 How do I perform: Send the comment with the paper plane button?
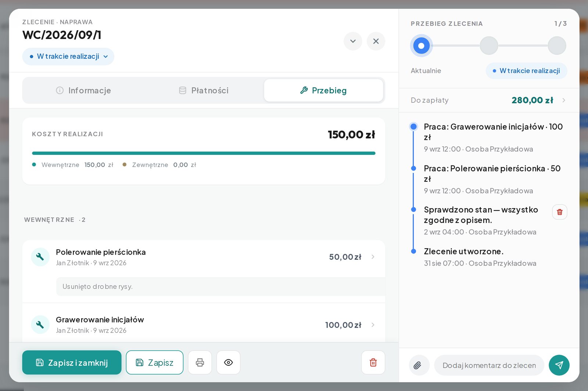(559, 365)
